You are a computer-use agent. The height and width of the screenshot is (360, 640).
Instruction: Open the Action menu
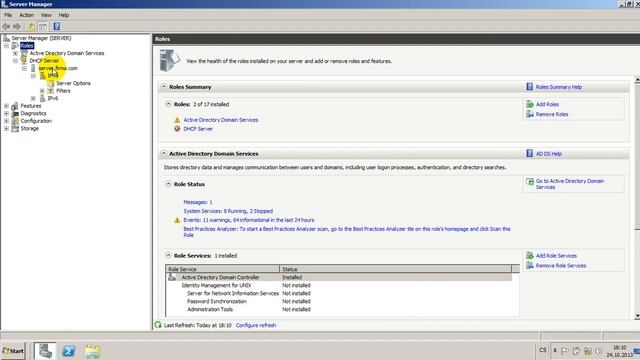coord(27,15)
